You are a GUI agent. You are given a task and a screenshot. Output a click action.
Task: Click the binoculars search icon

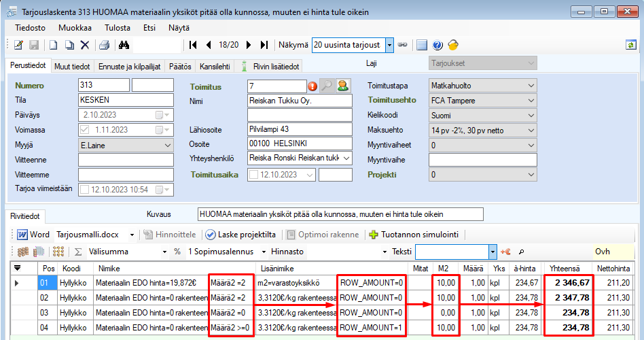pos(124,45)
